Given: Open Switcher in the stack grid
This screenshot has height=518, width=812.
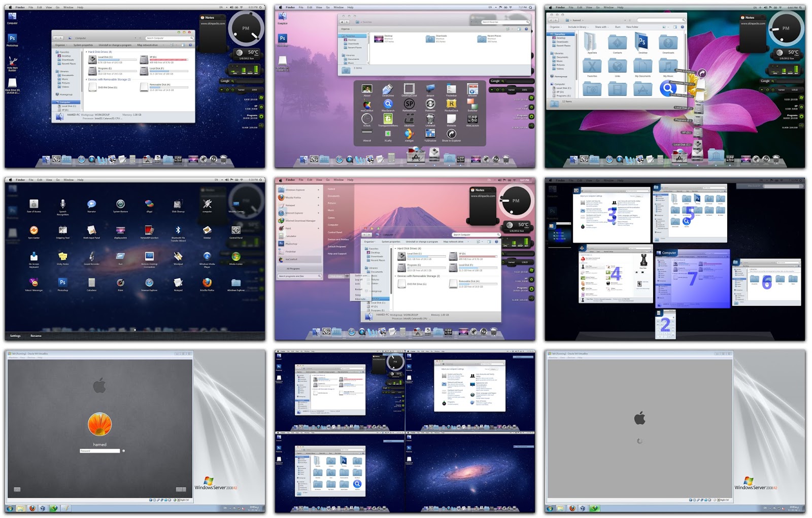Looking at the screenshot, I should pos(472,104).
